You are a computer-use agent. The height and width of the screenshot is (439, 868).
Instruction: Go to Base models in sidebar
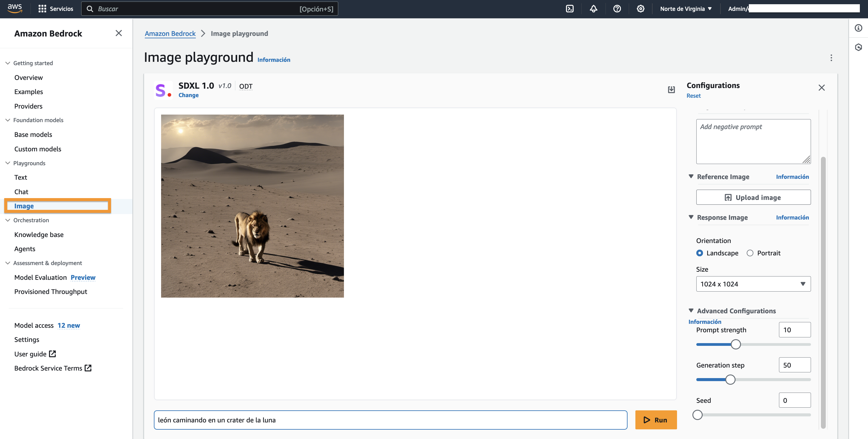(x=33, y=134)
